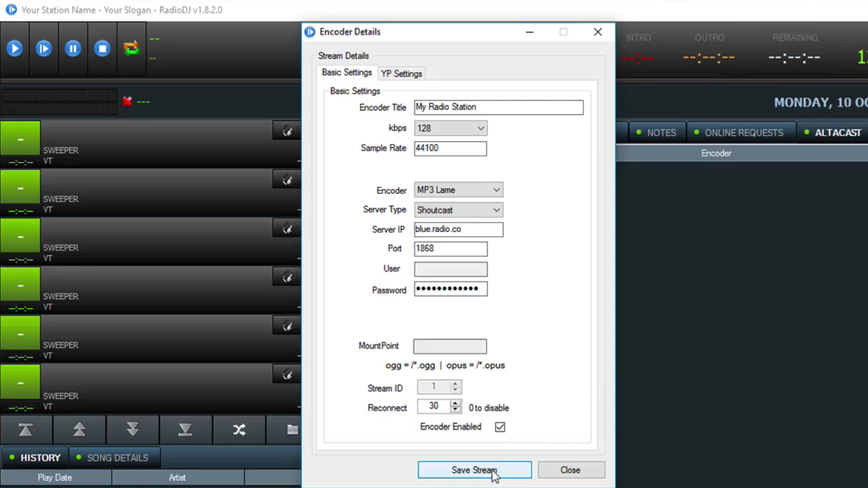The image size is (868, 488).
Task: Open the kbps bitrate dropdown
Action: [450, 128]
